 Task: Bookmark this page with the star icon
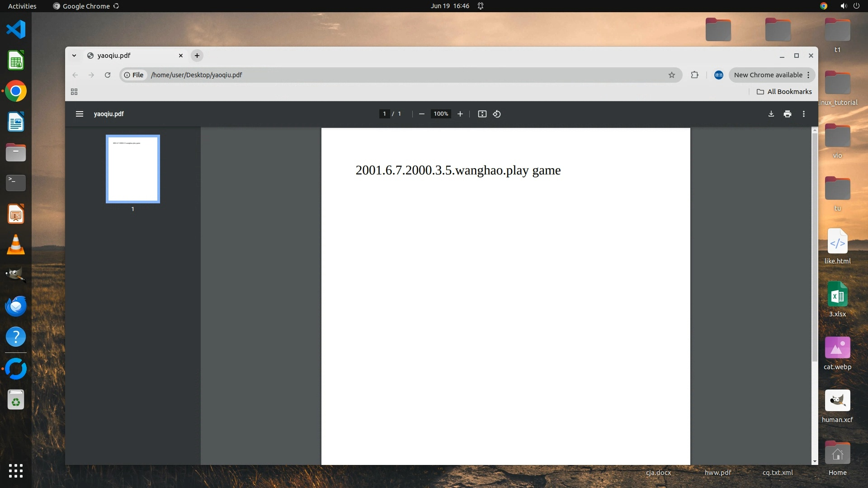tap(672, 75)
